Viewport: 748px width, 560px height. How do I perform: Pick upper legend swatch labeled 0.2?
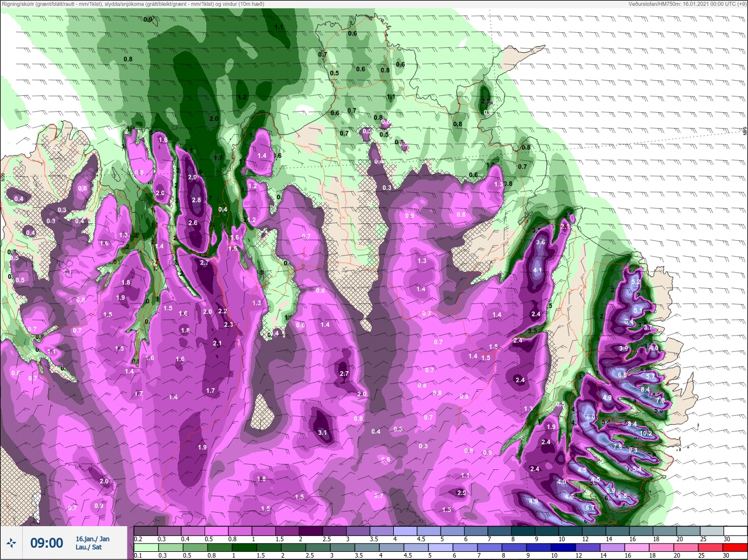tap(146, 530)
